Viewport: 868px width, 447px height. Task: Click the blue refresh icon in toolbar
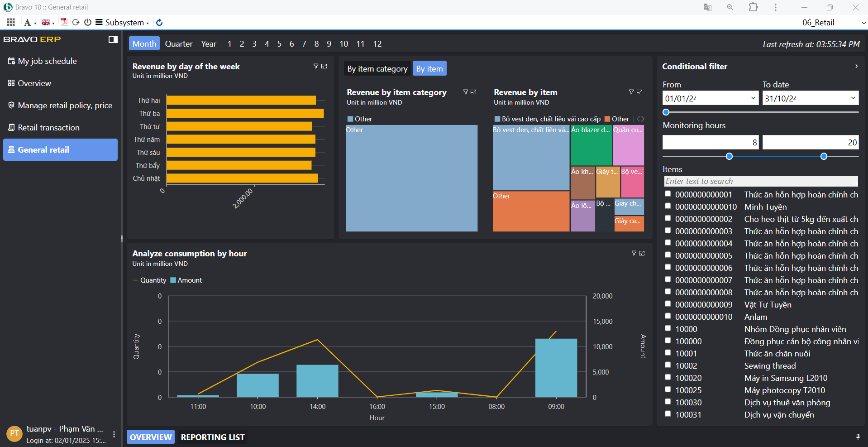159,22
